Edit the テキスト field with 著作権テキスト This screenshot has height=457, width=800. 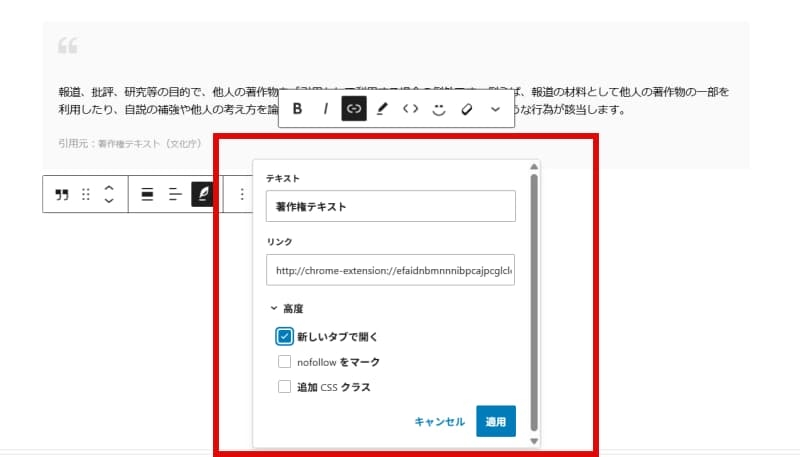(391, 206)
